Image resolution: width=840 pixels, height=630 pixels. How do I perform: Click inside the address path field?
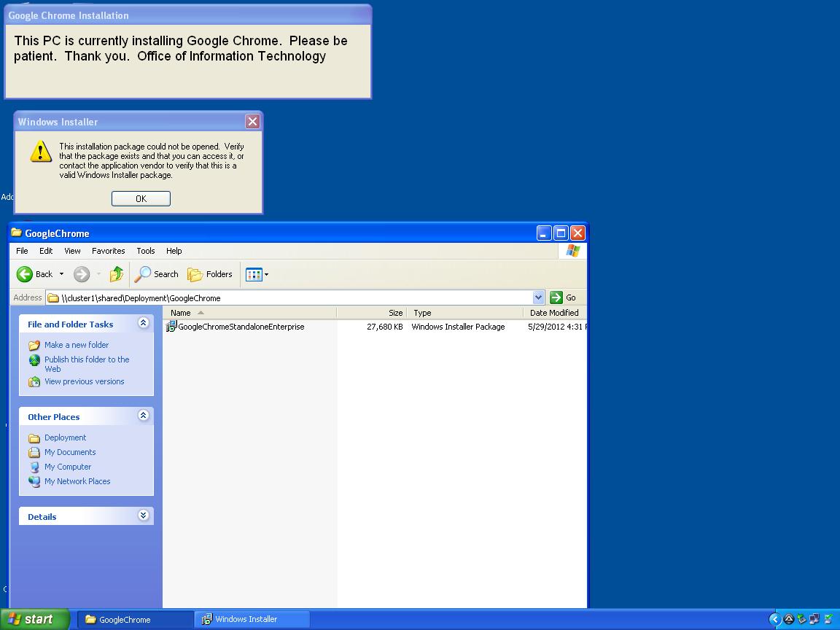[x=292, y=297]
